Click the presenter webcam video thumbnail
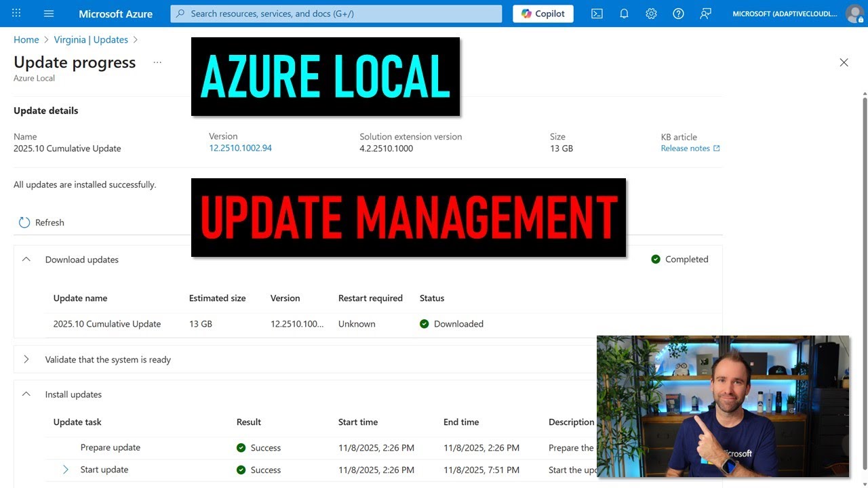 point(723,407)
